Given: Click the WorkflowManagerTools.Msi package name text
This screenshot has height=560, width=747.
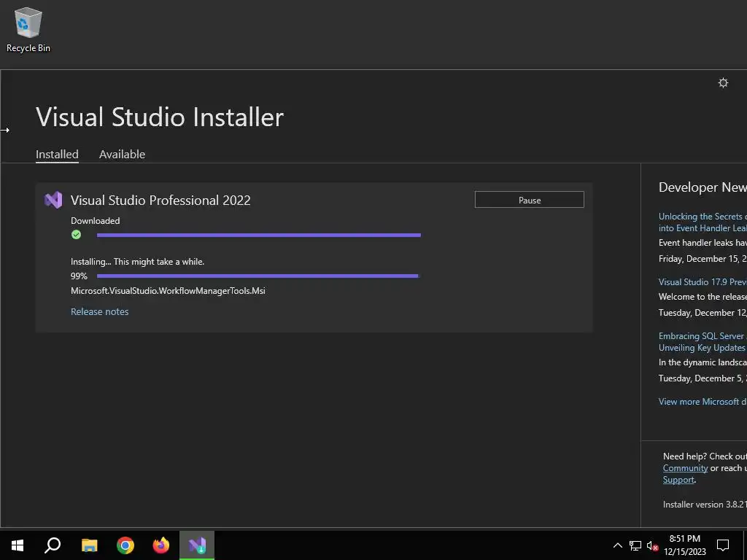Looking at the screenshot, I should [168, 290].
